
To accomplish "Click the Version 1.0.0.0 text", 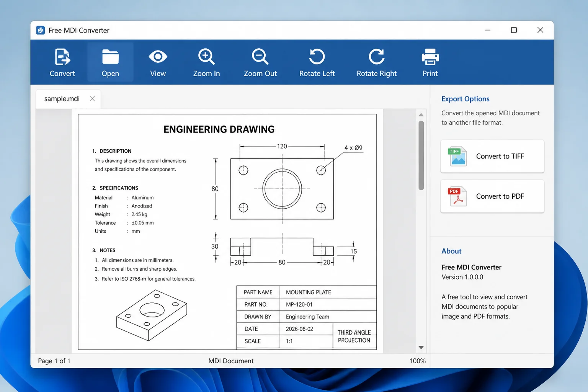I will [x=462, y=277].
